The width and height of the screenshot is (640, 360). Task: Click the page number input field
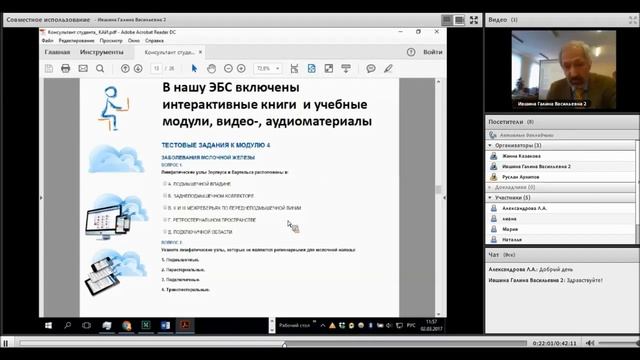(156, 69)
